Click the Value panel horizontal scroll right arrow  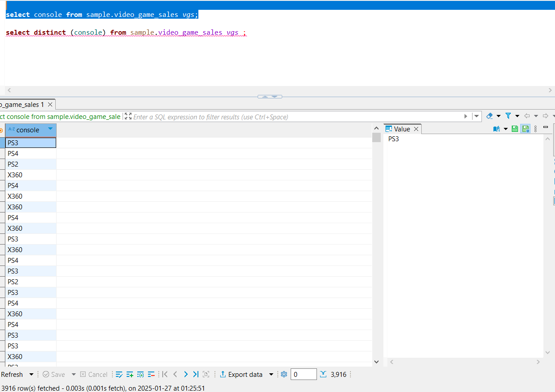pyautogui.click(x=538, y=362)
